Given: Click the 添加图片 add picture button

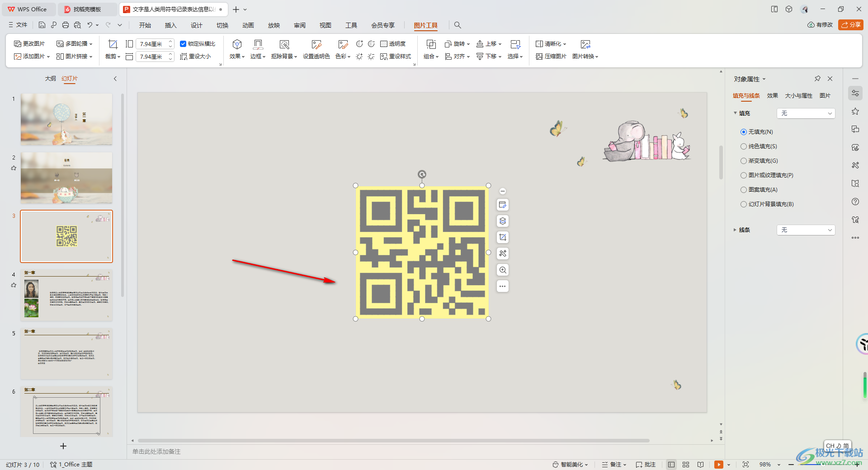Looking at the screenshot, I should pyautogui.click(x=32, y=56).
